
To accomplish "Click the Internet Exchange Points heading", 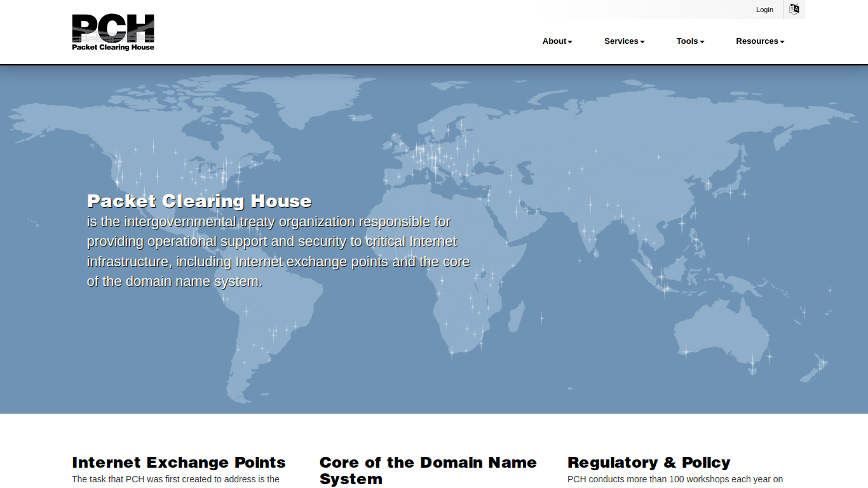I will (179, 463).
